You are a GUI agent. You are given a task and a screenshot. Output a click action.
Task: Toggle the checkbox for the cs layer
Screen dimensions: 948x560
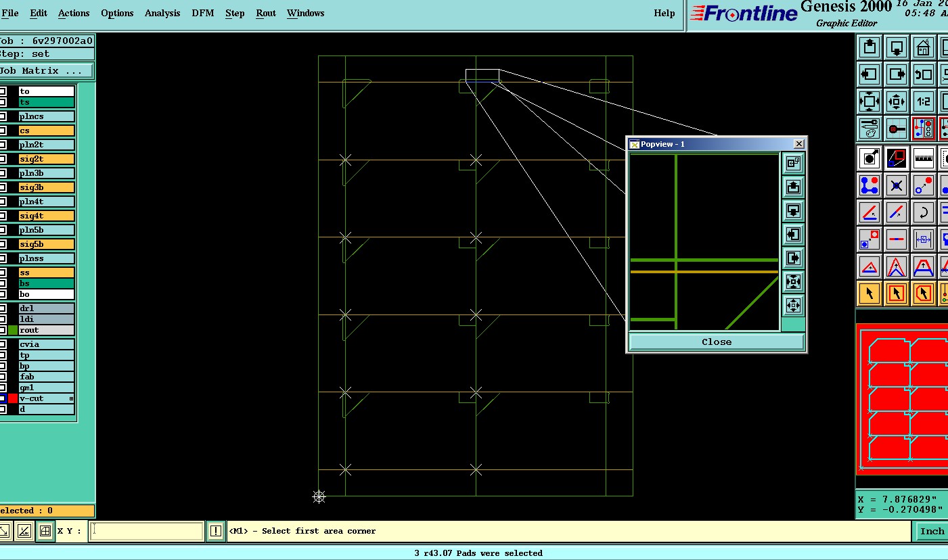pos(3,131)
